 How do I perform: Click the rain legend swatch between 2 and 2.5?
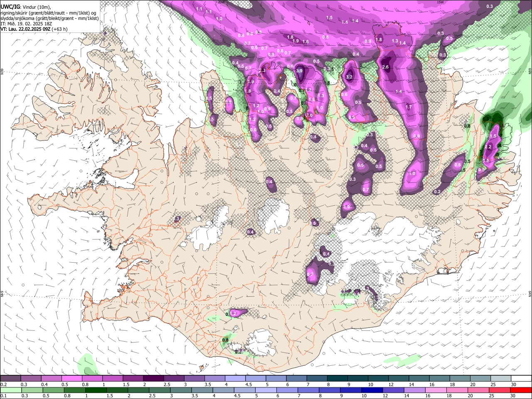point(138,390)
